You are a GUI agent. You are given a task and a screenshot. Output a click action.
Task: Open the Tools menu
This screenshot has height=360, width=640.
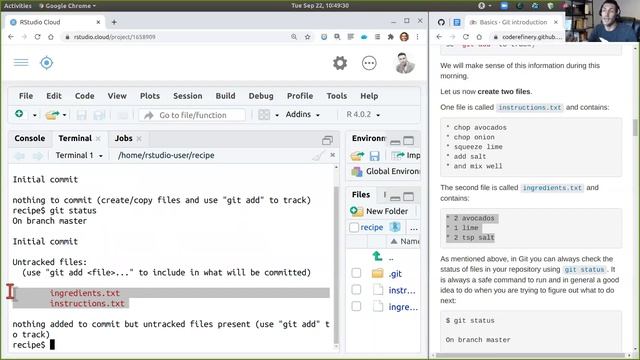(x=337, y=96)
